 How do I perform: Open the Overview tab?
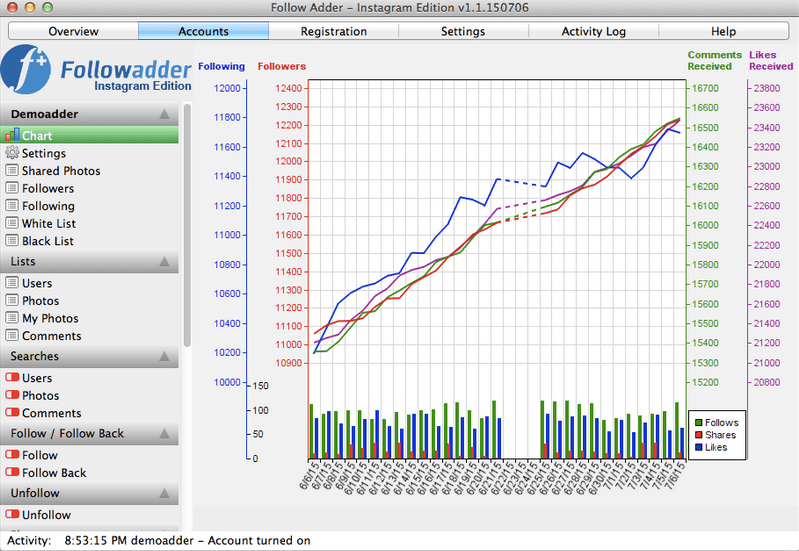pos(73,31)
